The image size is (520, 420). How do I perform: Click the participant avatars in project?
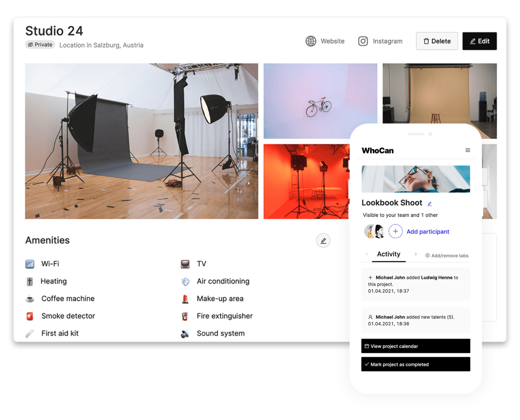375,232
